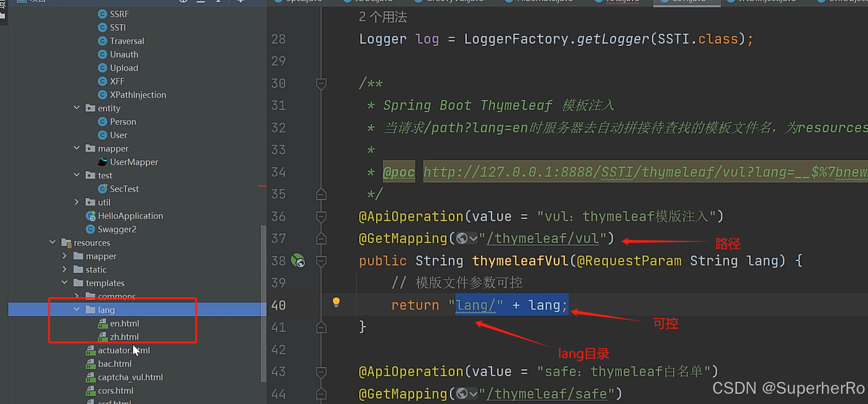Screen dimensions: 868x404
Task: Click the actuator.html file icon
Action: click(91, 350)
